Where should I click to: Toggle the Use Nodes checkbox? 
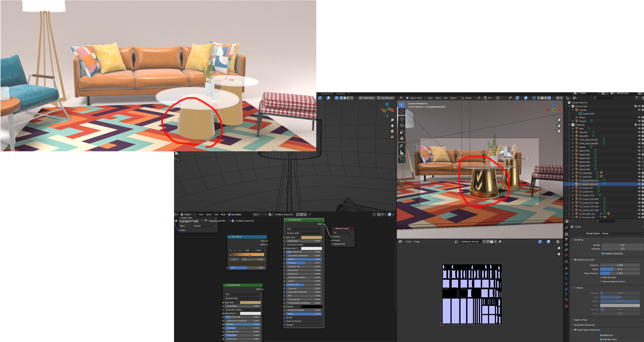[229, 214]
